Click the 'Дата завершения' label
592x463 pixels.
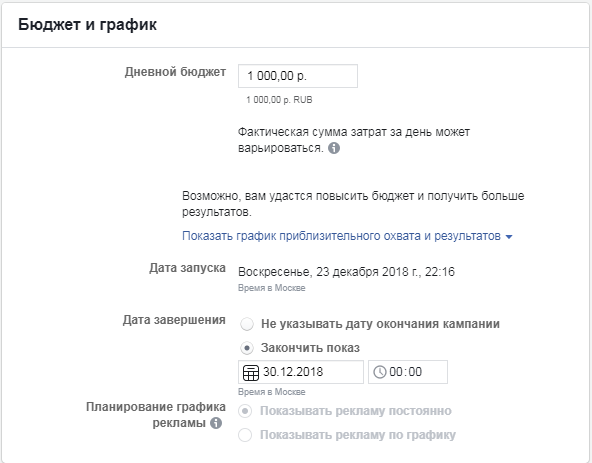click(x=174, y=320)
